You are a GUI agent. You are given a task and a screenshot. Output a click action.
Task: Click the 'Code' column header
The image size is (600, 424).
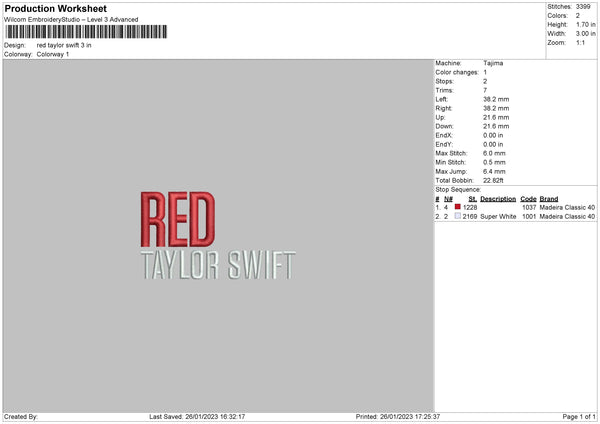pyautogui.click(x=528, y=199)
